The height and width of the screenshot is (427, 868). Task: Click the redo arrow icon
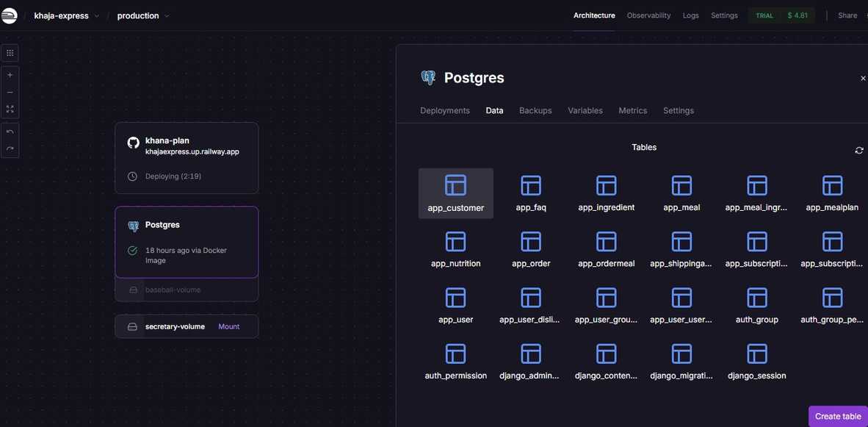10,148
